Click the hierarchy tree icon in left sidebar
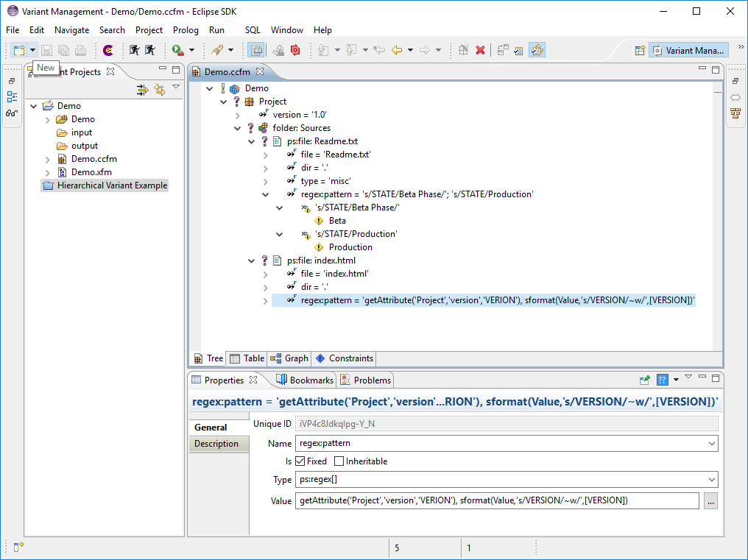This screenshot has width=748, height=560. [12, 97]
